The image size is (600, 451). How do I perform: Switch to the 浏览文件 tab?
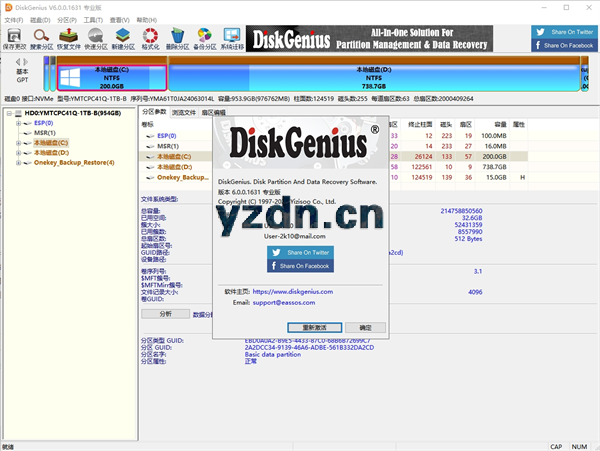(186, 112)
